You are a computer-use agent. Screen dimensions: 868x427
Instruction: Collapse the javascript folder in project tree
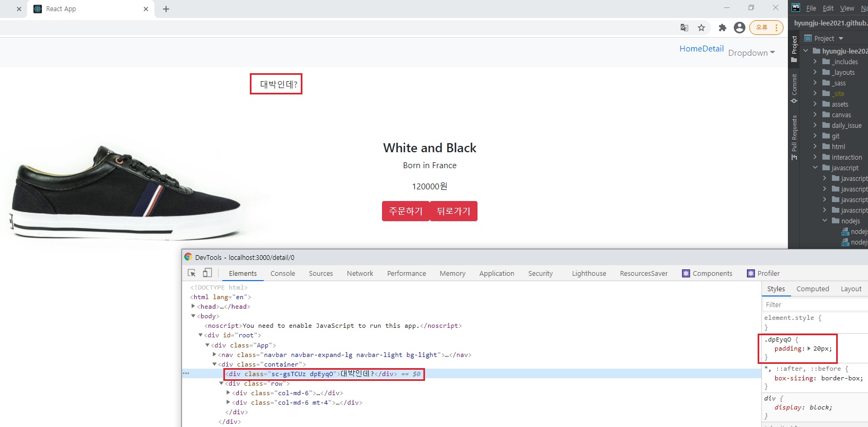click(815, 168)
